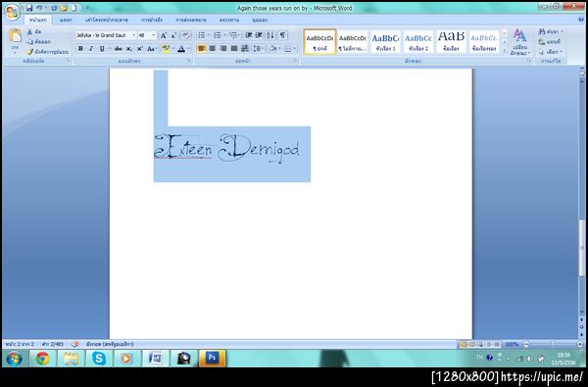Screen dimensions: 588x387
Task: Redo action in Quick Access toolbar
Action: click(x=54, y=8)
